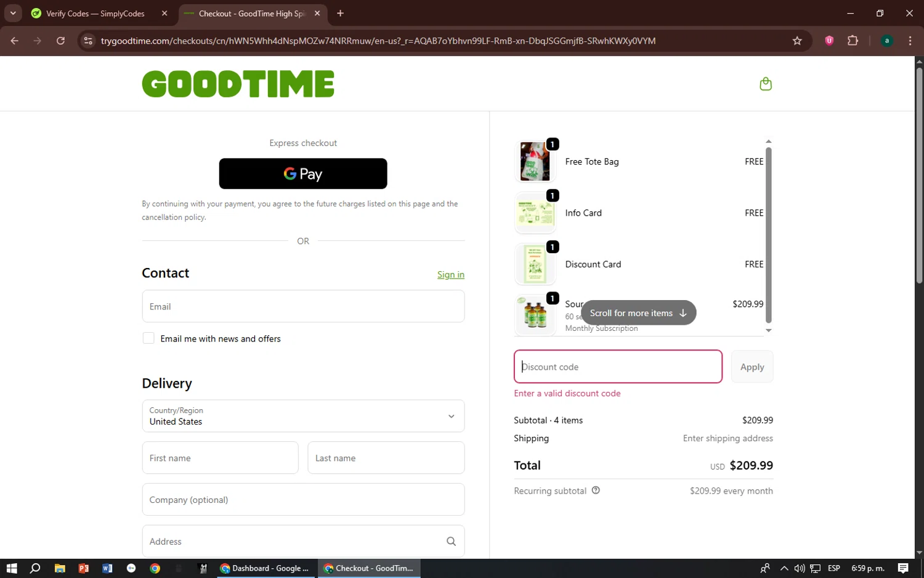
Task: Click the Recurring subtotal help icon
Action: point(596,490)
